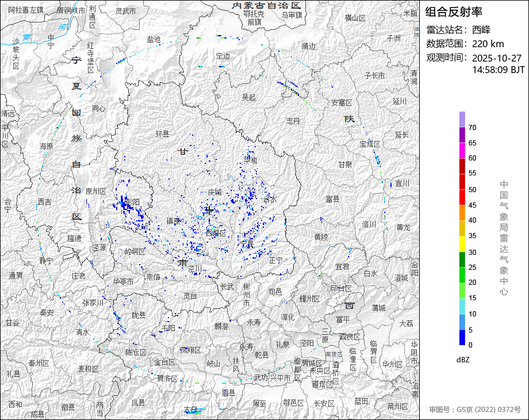
Task: Click the 220 km data range value
Action: pos(488,44)
